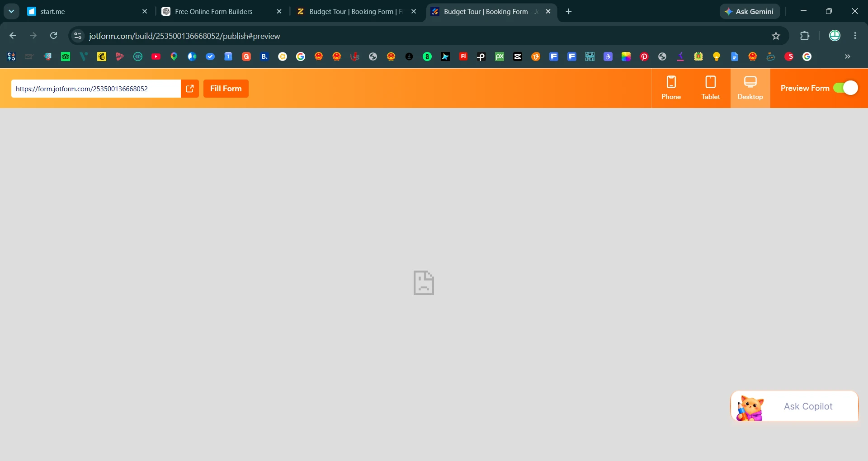Open the first apps-grid bookmark icon

click(x=11, y=56)
